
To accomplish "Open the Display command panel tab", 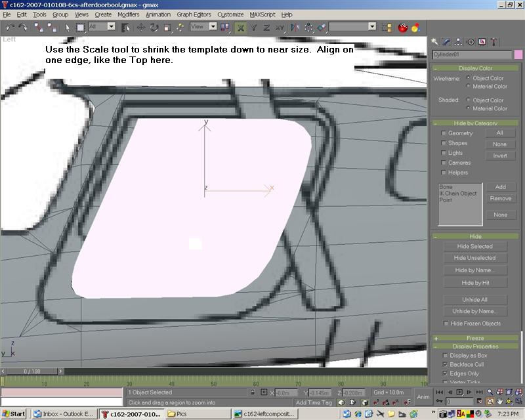I will pos(482,42).
